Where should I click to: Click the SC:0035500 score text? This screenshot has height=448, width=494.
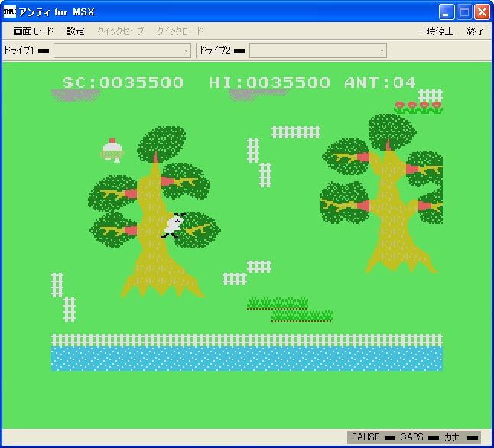123,83
